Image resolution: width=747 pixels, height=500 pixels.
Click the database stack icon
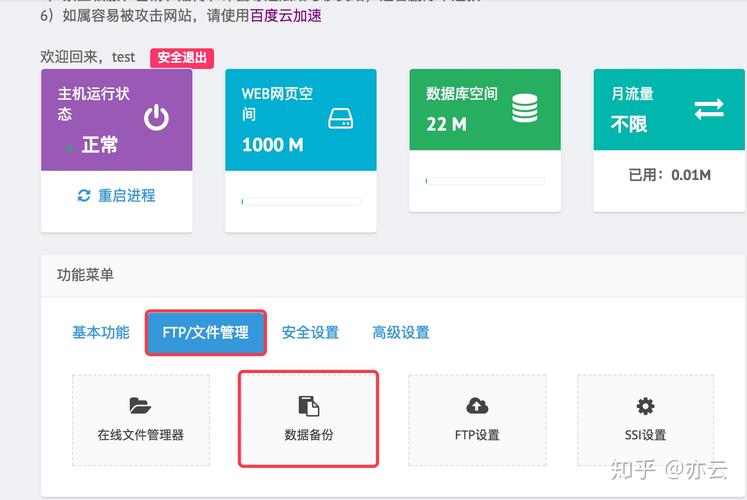point(525,108)
